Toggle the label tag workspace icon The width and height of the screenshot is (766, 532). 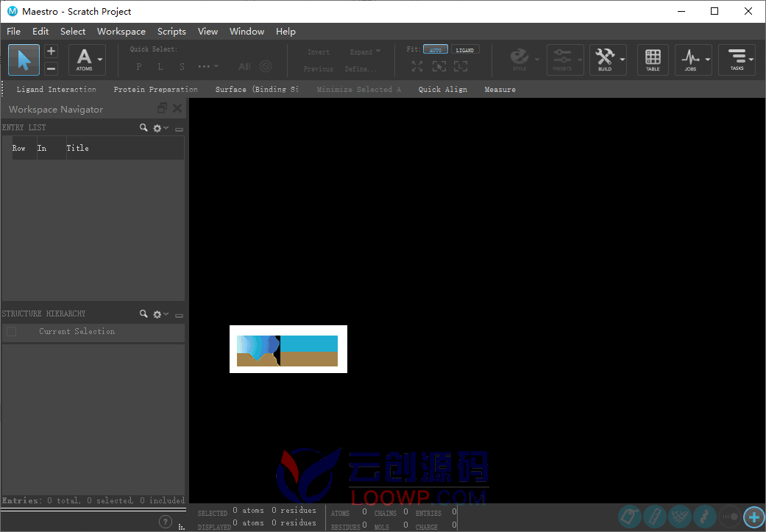coord(630,517)
